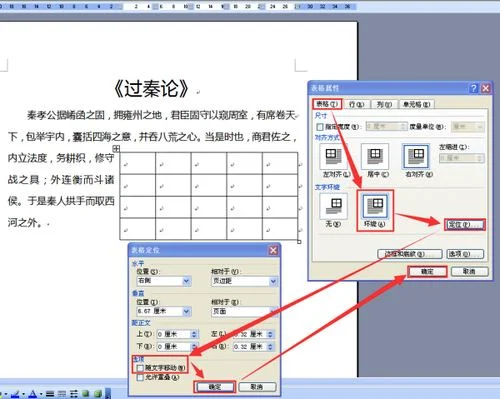Switch to the 单元格 tab
The image size is (500, 399).
(417, 104)
